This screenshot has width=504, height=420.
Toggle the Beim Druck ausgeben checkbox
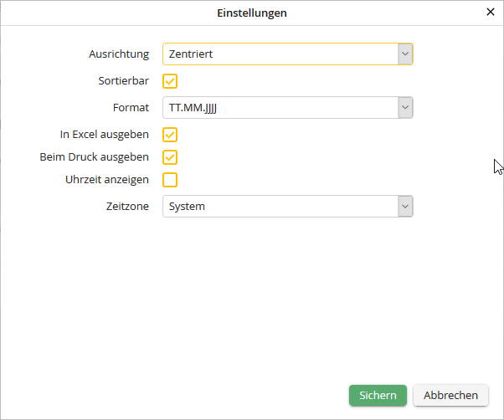(170, 157)
